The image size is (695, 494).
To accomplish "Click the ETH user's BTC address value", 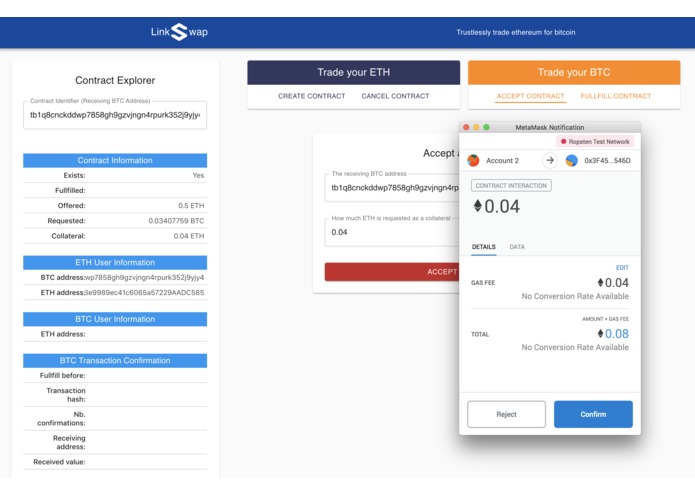I will point(144,277).
